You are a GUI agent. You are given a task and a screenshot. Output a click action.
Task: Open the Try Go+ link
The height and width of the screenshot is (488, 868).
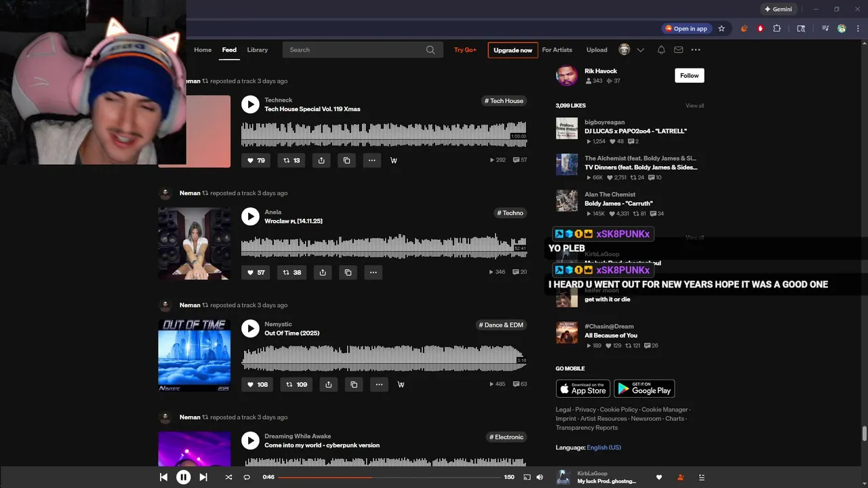(465, 49)
